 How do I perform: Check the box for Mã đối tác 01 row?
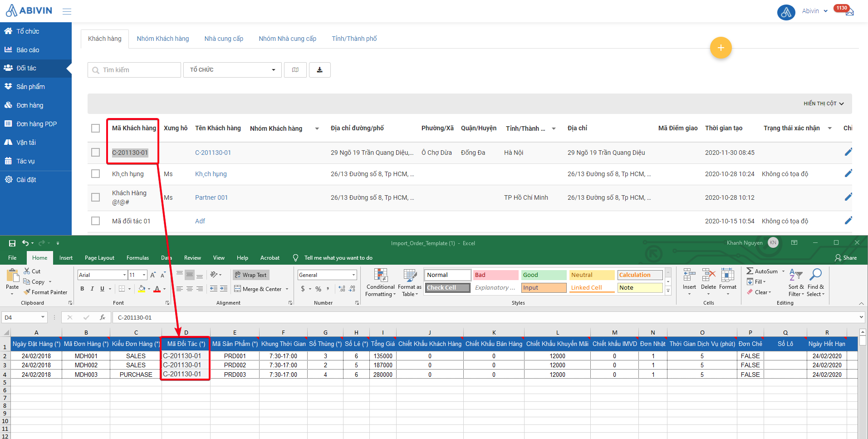95,221
